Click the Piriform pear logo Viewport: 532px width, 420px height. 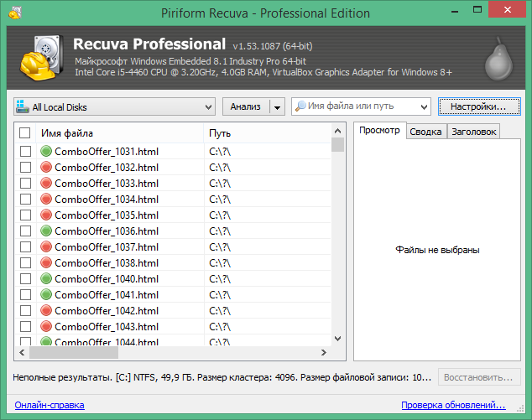click(498, 59)
